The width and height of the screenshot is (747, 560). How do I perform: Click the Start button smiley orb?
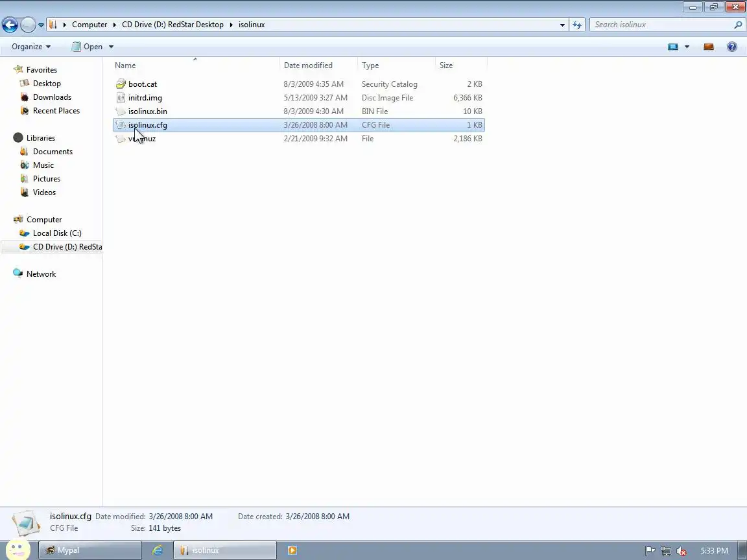point(18,550)
